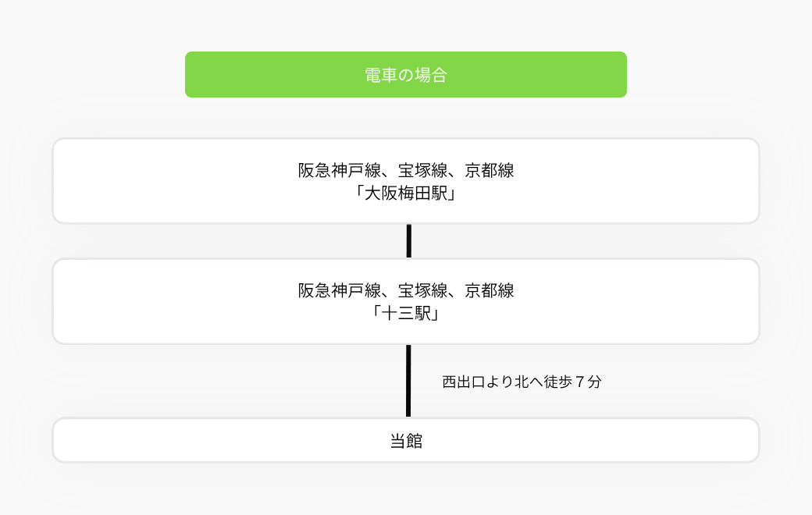
Task: Click the text 西出口より北へ徒歩７分
Action: point(522,382)
